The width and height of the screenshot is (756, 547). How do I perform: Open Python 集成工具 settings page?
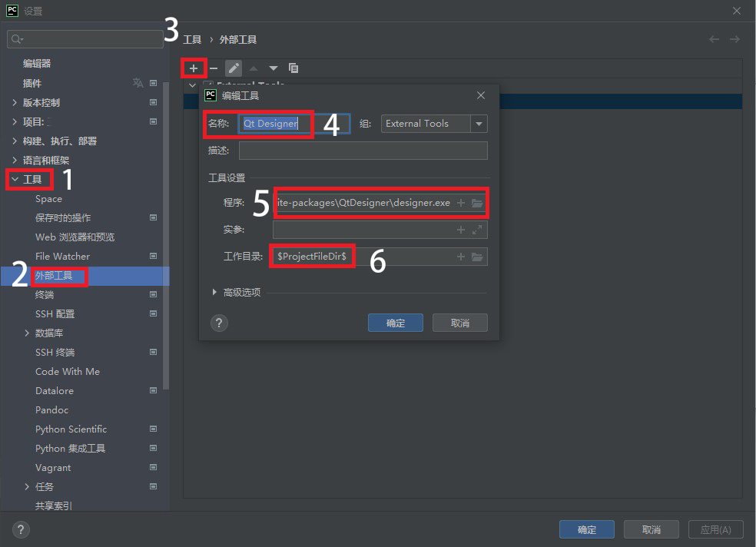click(x=71, y=448)
